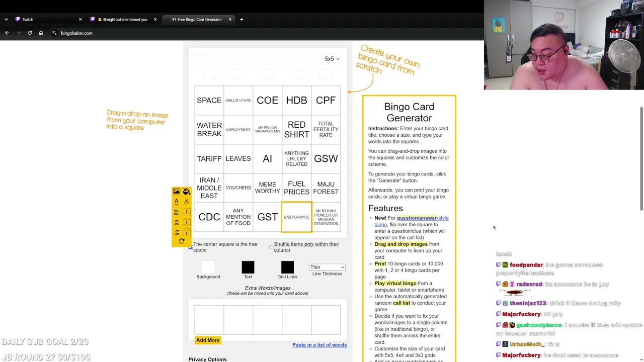
Task: Select the SKILLSFUTURE square
Action: pos(238,101)
